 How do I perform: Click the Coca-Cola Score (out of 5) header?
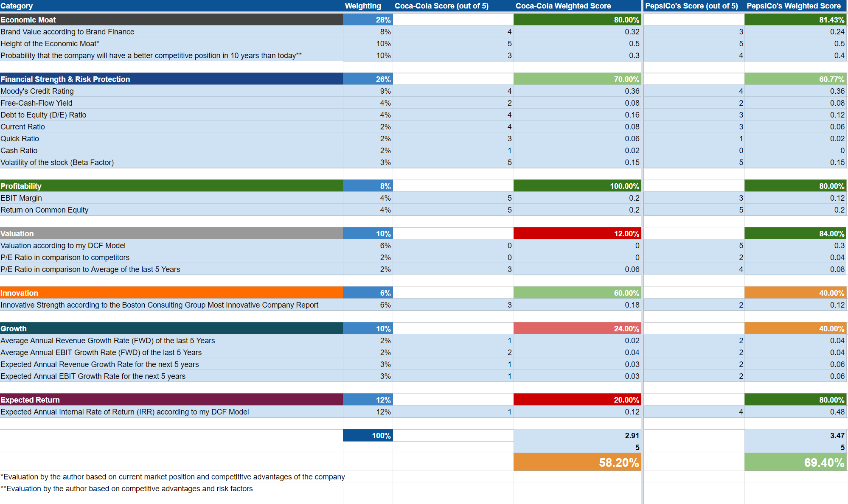coord(453,6)
